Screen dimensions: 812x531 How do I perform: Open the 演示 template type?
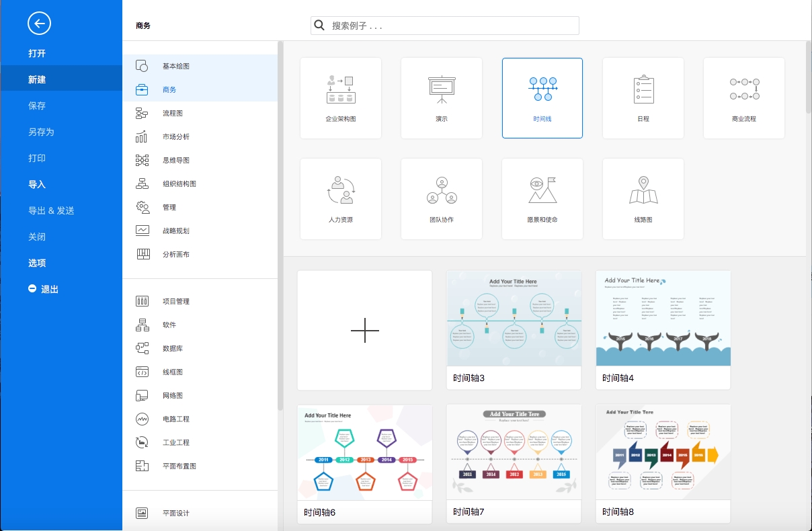tap(441, 97)
